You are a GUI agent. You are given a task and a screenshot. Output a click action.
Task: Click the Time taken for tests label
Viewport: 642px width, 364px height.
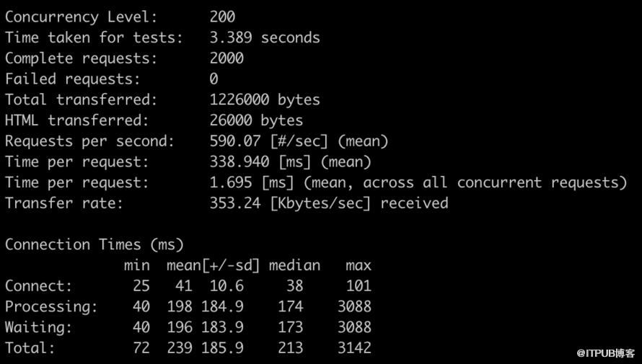(x=94, y=37)
